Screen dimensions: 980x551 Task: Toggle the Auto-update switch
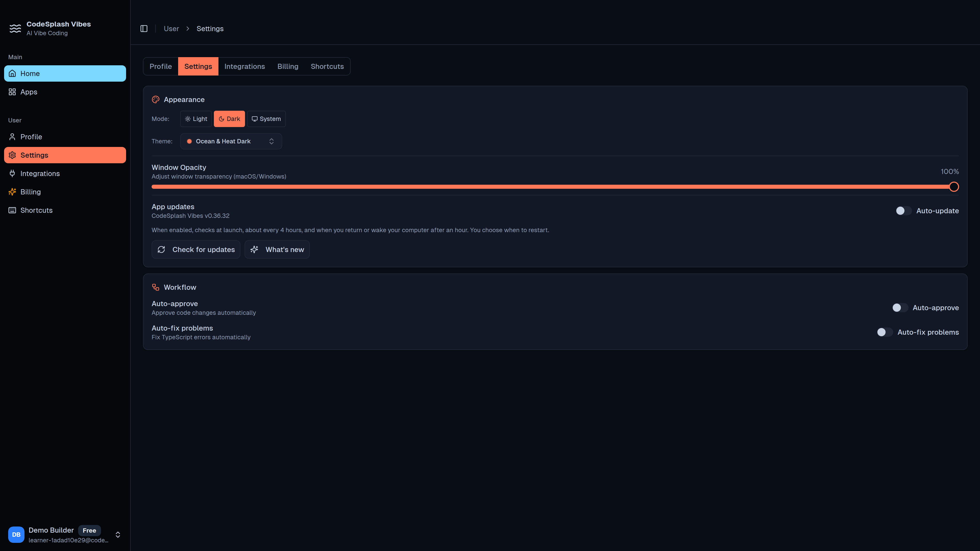coord(903,211)
